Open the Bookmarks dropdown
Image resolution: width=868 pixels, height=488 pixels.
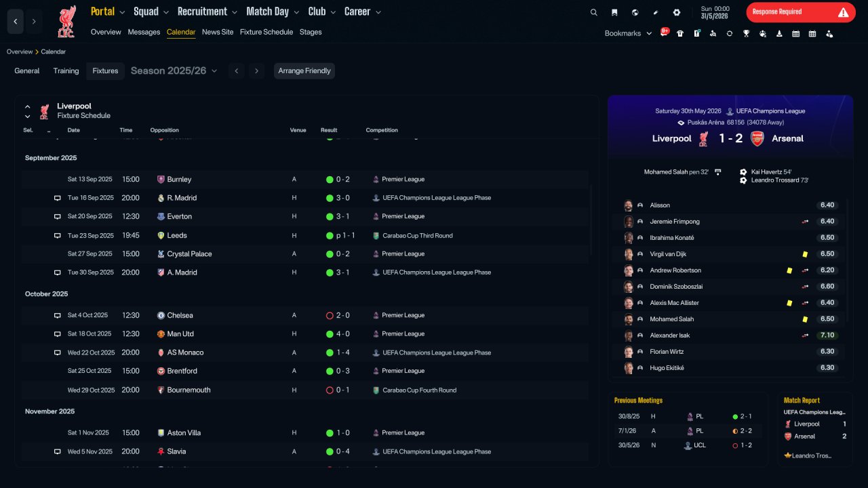(x=628, y=33)
